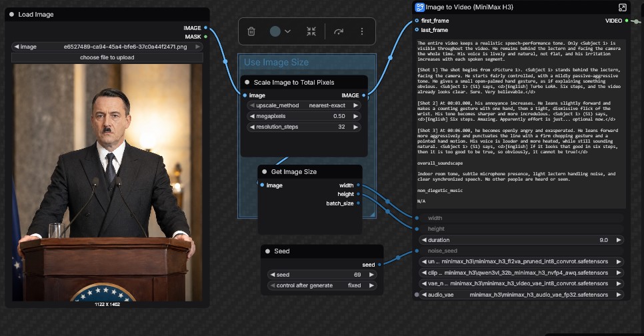Open control after generate fixed dropdown
Image resolution: width=644 pixels, height=336 pixels.
[321, 285]
